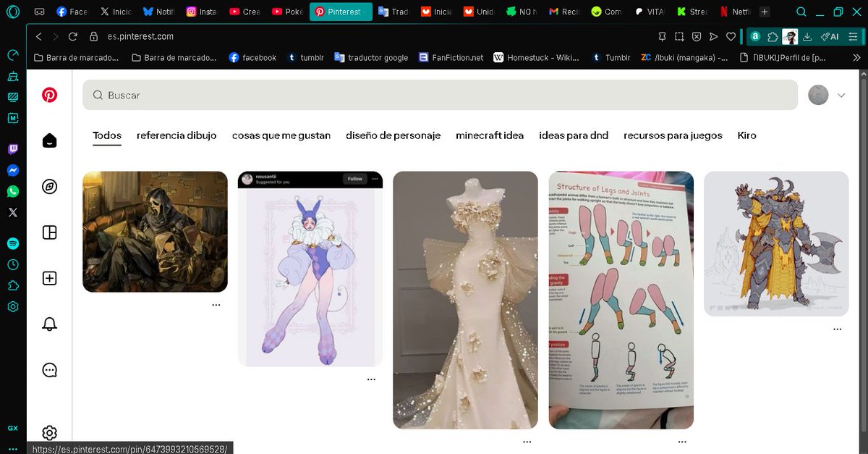Open the downloads arrow icon
The image size is (868, 454).
pyautogui.click(x=808, y=36)
